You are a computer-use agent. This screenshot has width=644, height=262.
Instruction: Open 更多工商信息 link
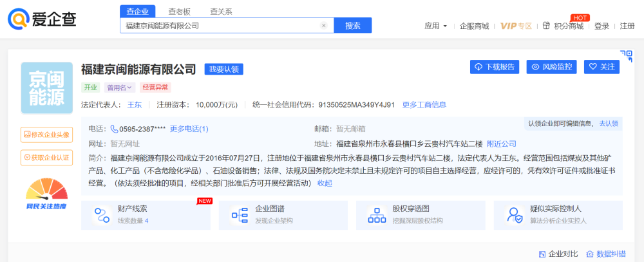tap(424, 105)
